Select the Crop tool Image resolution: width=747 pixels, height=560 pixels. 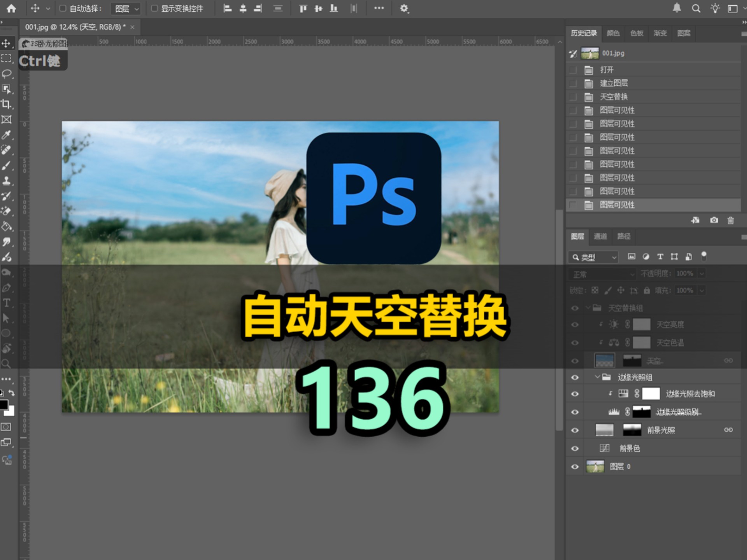(x=6, y=104)
